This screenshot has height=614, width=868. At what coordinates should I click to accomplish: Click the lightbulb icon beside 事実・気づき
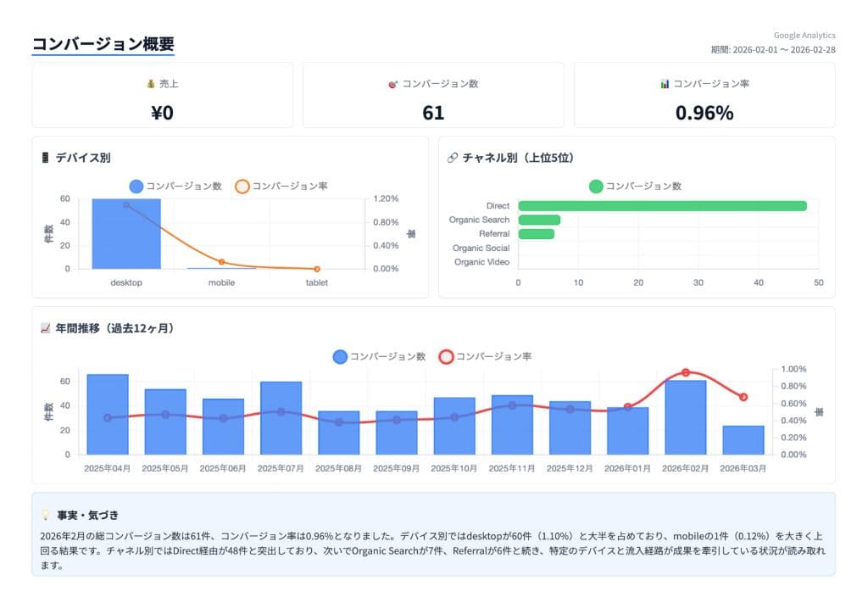(x=45, y=515)
